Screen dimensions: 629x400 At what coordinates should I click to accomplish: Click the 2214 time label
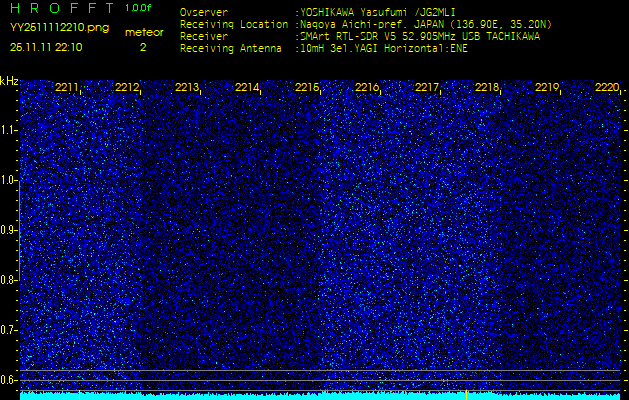[247, 87]
